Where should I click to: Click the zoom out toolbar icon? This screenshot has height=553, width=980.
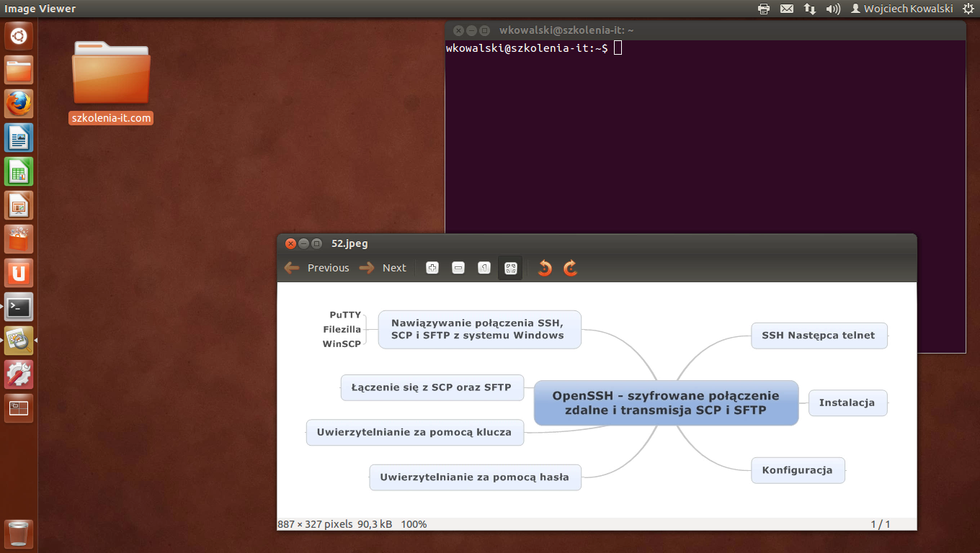pyautogui.click(x=458, y=268)
